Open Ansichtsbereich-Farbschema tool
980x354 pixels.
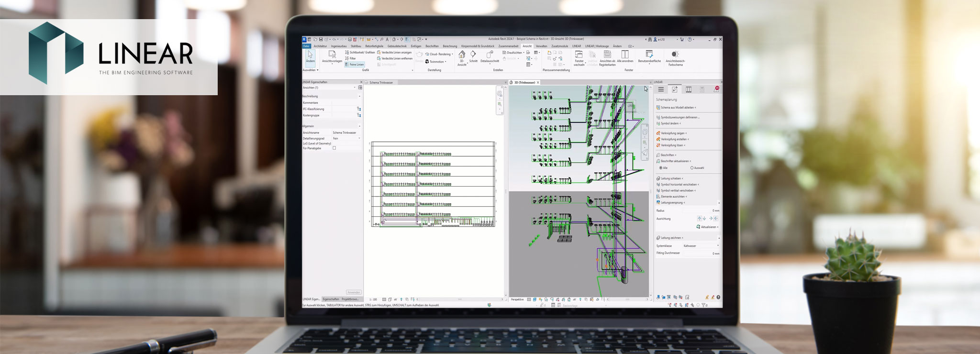[675, 55]
